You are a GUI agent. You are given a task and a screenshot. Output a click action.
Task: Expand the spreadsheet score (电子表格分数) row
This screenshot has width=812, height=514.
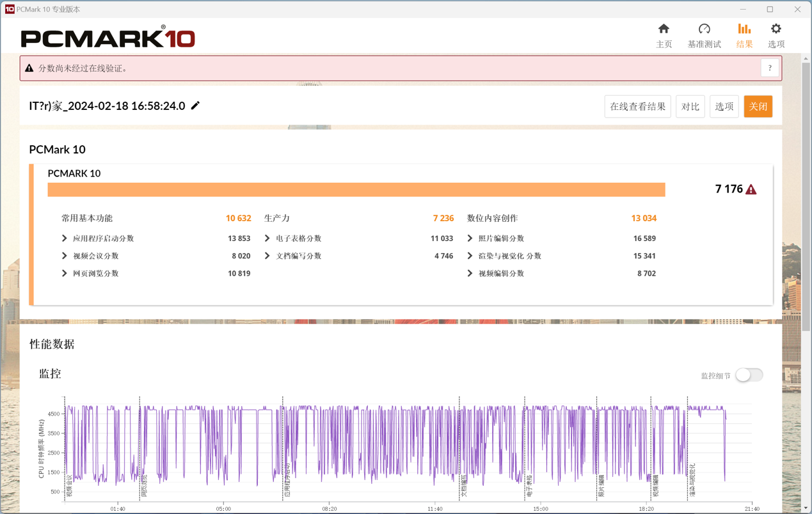click(267, 238)
